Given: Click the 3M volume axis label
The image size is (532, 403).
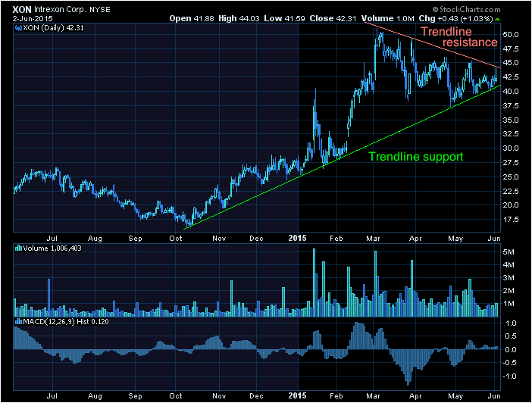Looking at the screenshot, I should [509, 278].
